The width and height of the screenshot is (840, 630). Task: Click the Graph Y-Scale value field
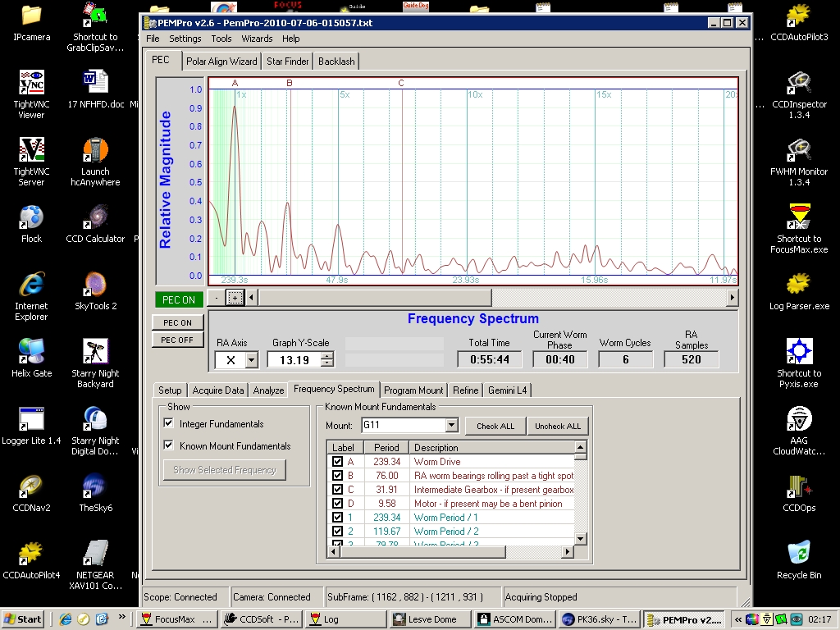294,360
